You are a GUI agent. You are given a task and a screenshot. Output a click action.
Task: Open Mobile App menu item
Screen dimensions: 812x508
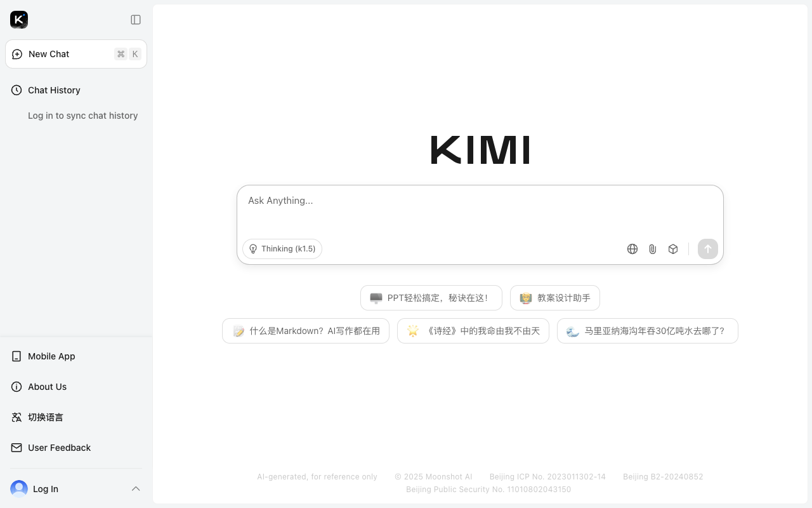click(x=76, y=356)
